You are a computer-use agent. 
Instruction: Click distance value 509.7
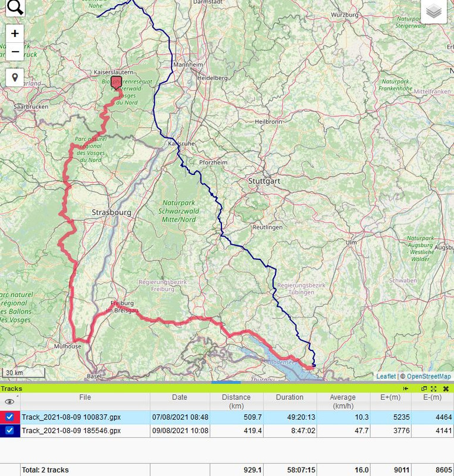coord(253,417)
